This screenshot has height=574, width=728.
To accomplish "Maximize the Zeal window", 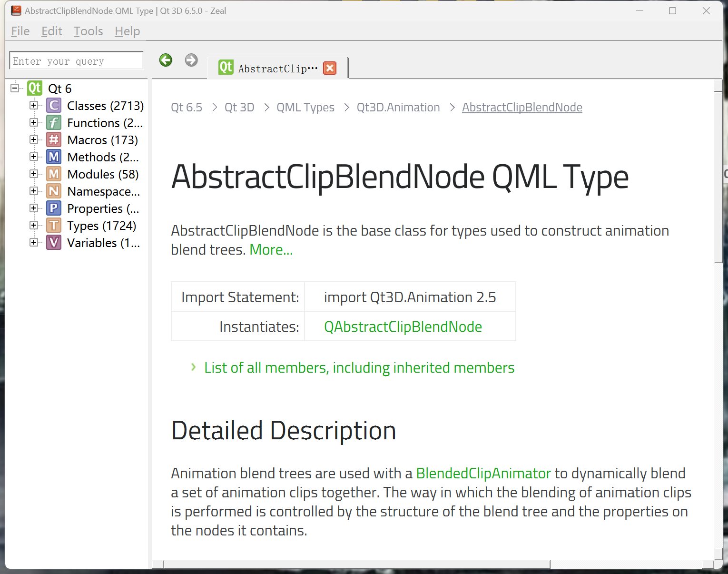I will [672, 10].
